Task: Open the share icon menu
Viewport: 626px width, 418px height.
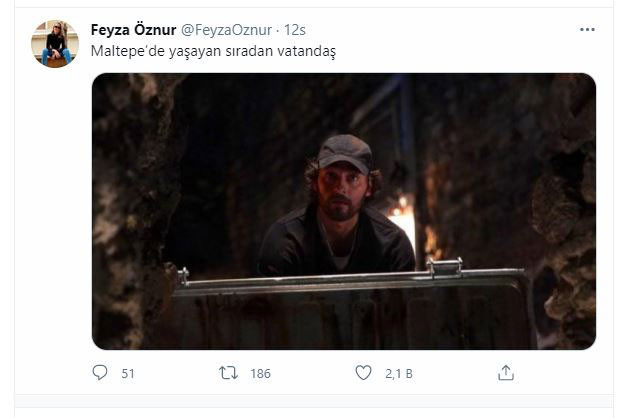Action: point(506,373)
